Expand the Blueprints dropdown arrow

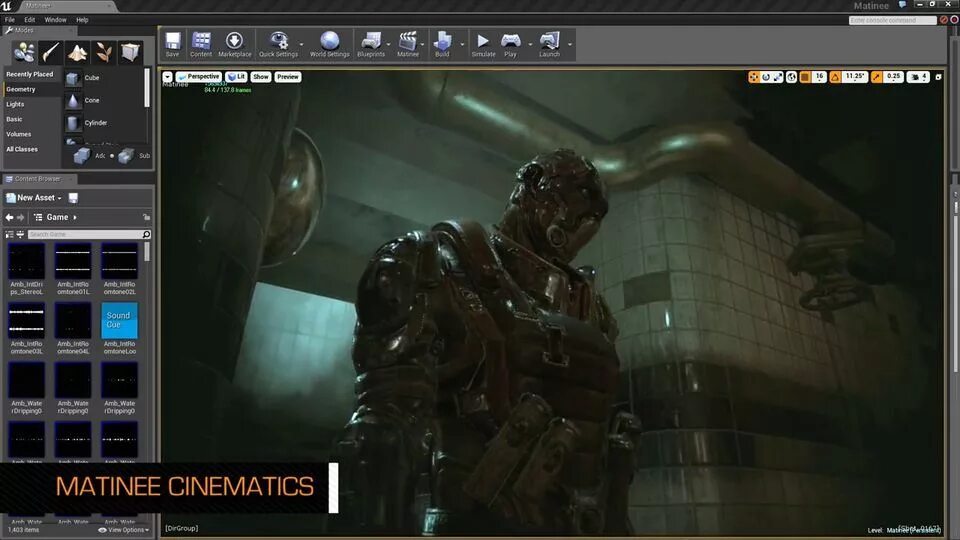pyautogui.click(x=389, y=44)
